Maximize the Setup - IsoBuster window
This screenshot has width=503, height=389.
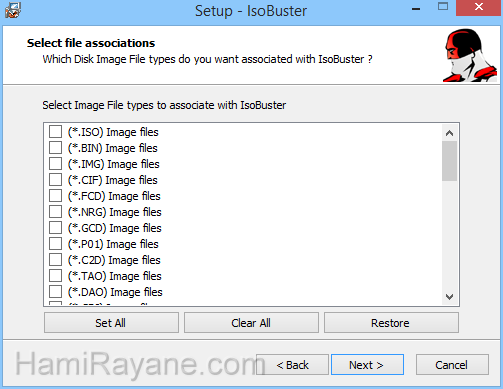point(443,7)
